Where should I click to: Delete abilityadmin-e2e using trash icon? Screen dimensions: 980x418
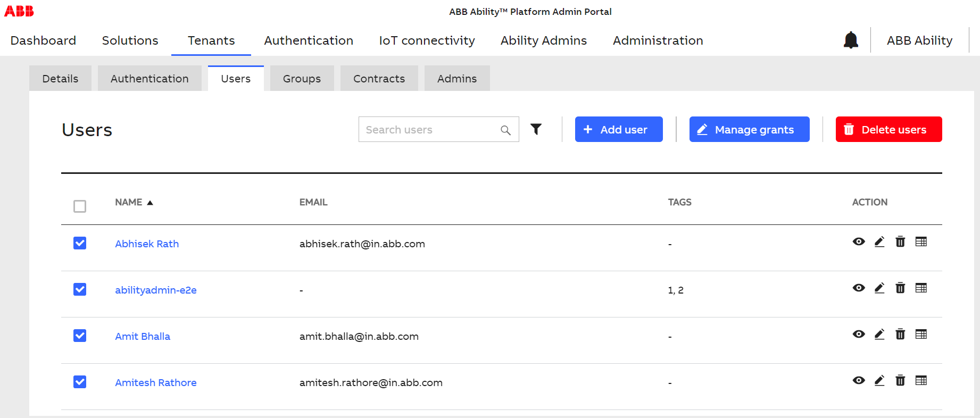click(900, 288)
